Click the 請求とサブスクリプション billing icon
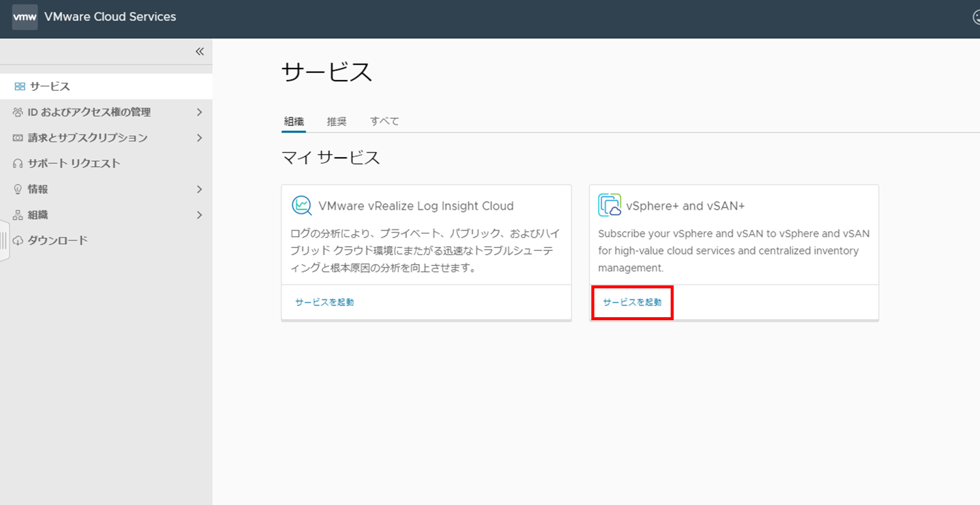 point(18,138)
